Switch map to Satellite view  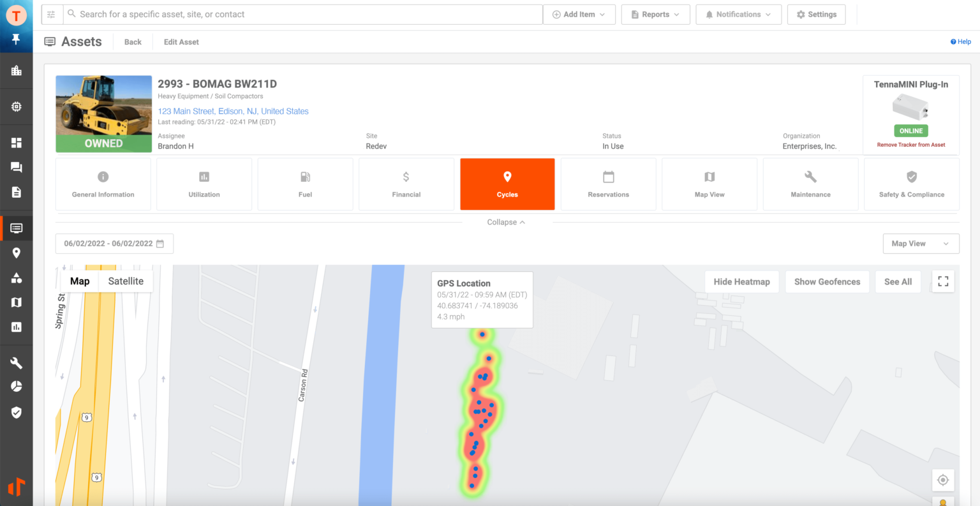[125, 281]
